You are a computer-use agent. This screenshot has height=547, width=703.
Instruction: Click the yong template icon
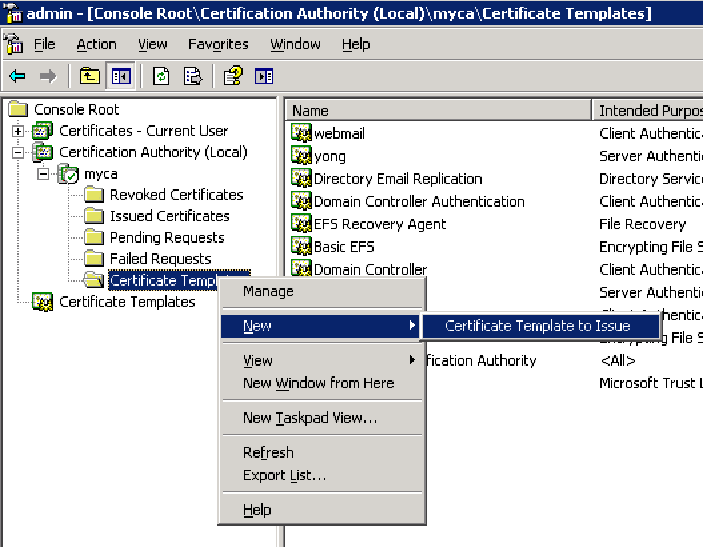(x=301, y=156)
